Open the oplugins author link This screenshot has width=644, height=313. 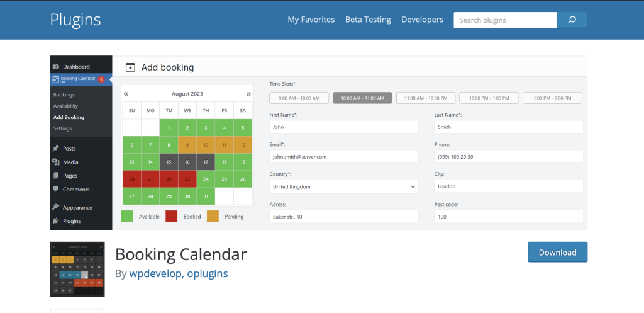point(208,274)
